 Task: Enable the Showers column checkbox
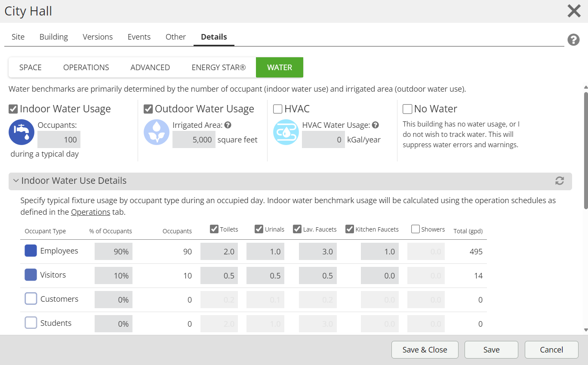(416, 229)
